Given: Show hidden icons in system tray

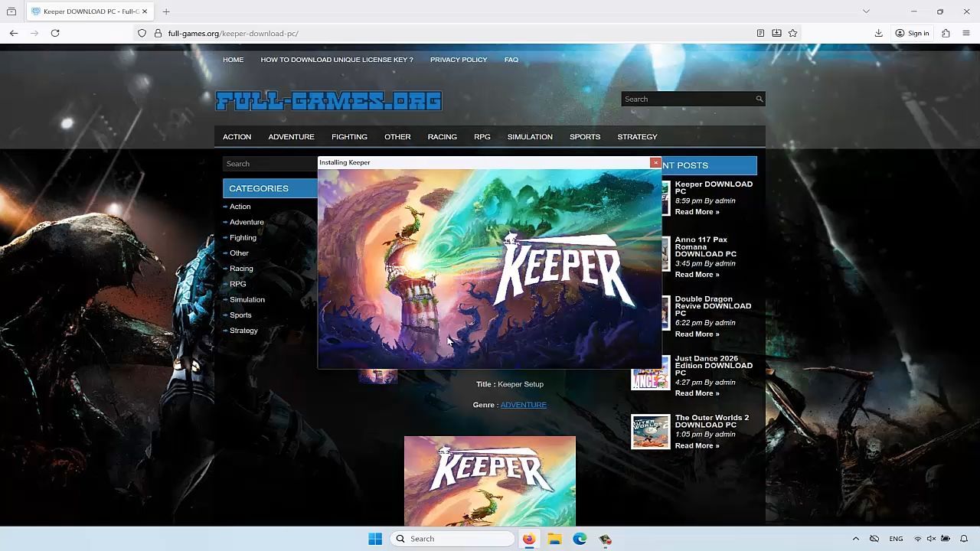Looking at the screenshot, I should [x=856, y=539].
